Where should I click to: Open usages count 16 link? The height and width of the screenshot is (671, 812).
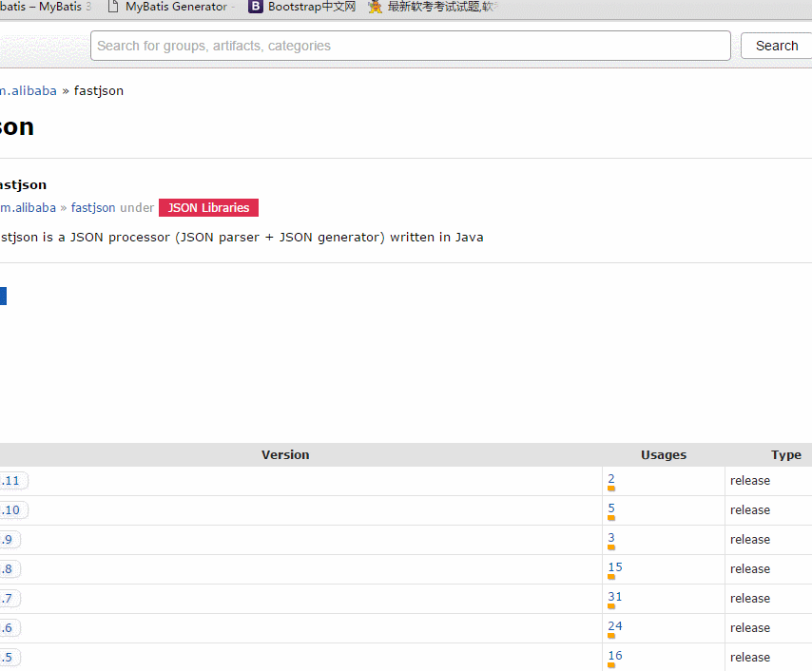(x=614, y=656)
